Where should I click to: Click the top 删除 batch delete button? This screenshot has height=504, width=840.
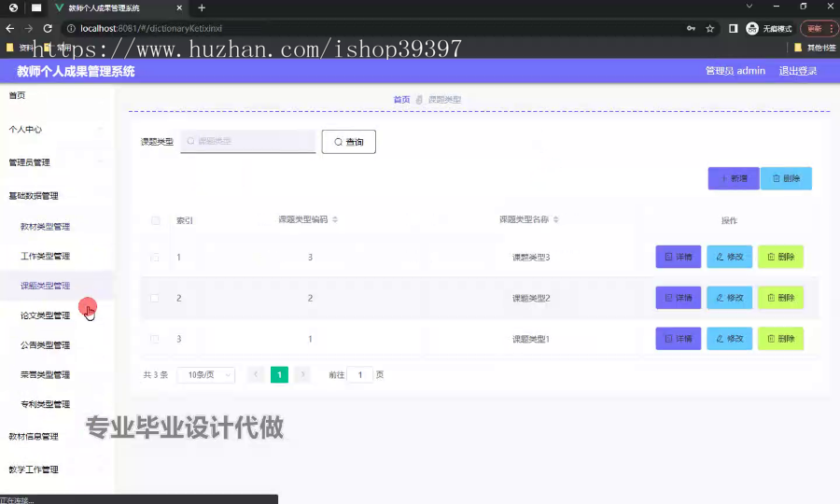point(786,178)
